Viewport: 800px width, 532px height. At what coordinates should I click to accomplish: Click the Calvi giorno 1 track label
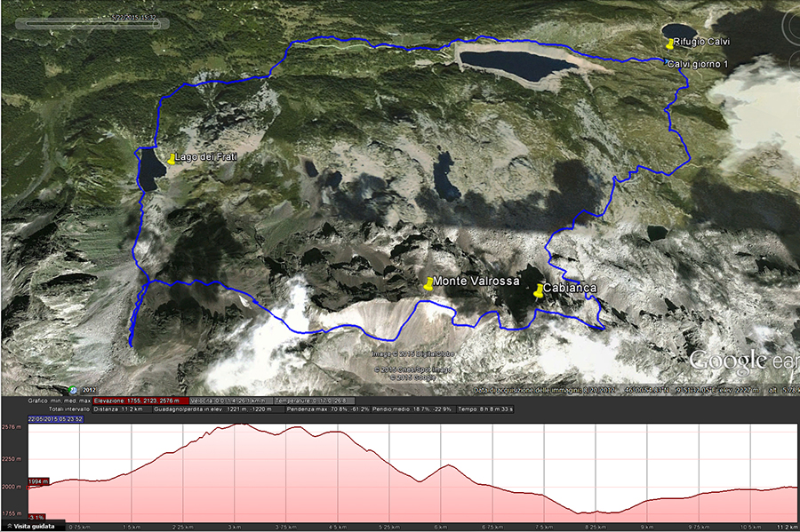point(698,64)
